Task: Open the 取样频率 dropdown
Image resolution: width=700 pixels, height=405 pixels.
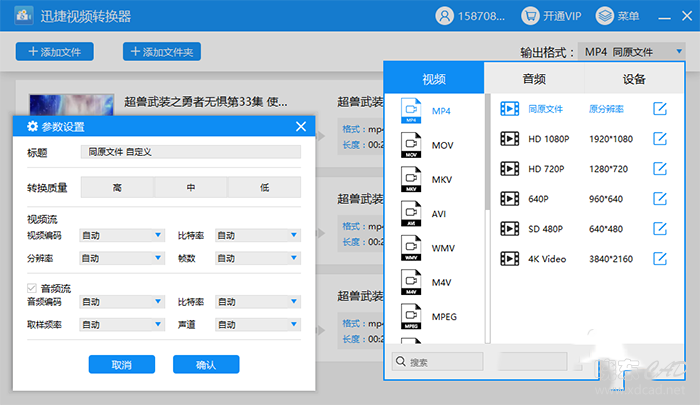Action: point(122,325)
